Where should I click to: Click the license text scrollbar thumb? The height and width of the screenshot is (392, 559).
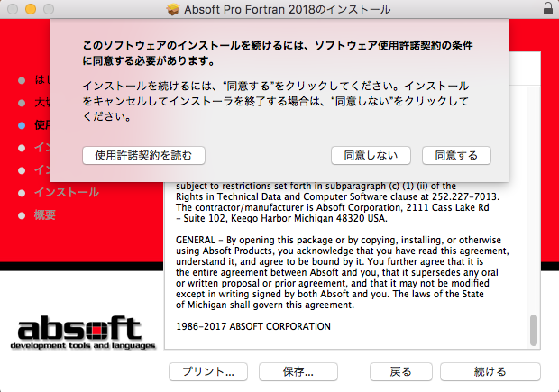point(534,330)
